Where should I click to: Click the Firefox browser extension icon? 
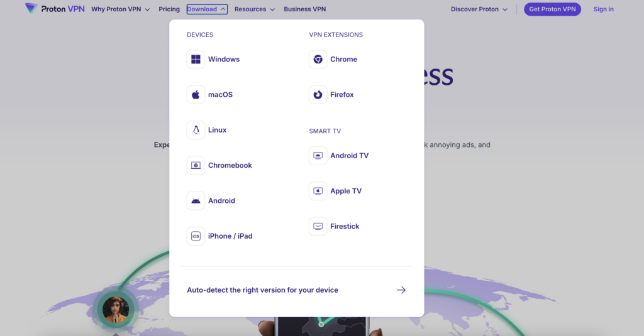[318, 94]
